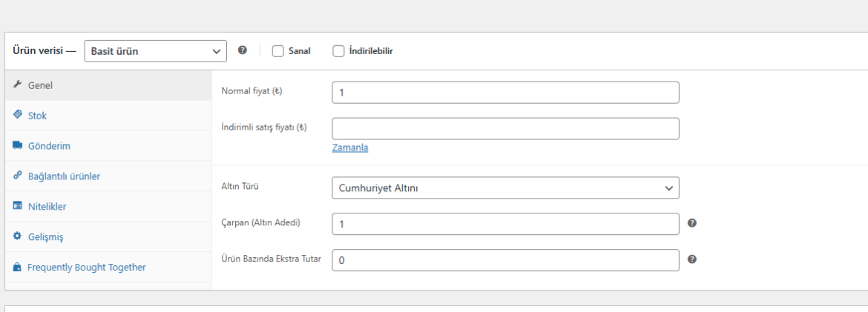868x312 pixels.
Task: Click the Gönderim truck icon
Action: 17,145
